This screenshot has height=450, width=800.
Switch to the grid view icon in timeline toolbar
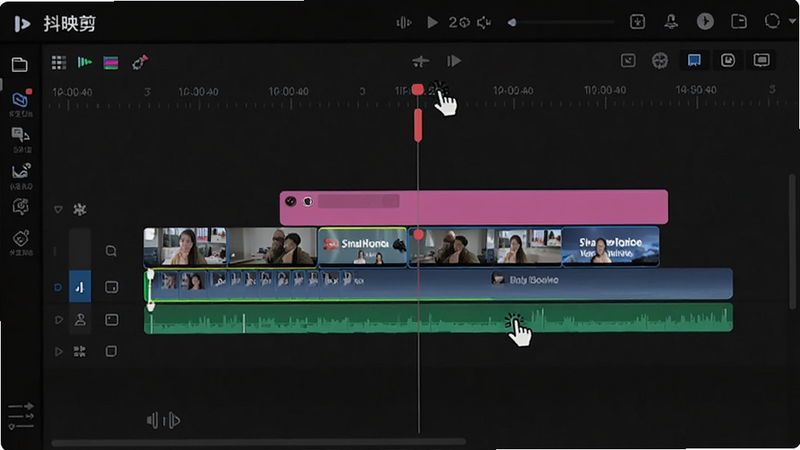pyautogui.click(x=59, y=62)
